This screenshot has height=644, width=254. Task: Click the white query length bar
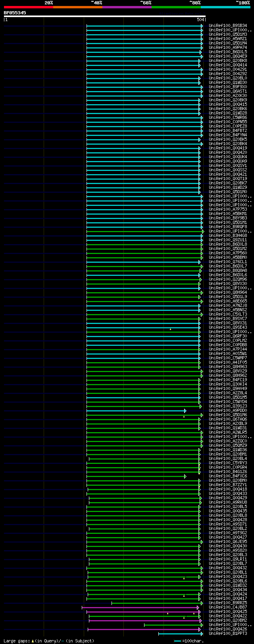tap(104, 16)
